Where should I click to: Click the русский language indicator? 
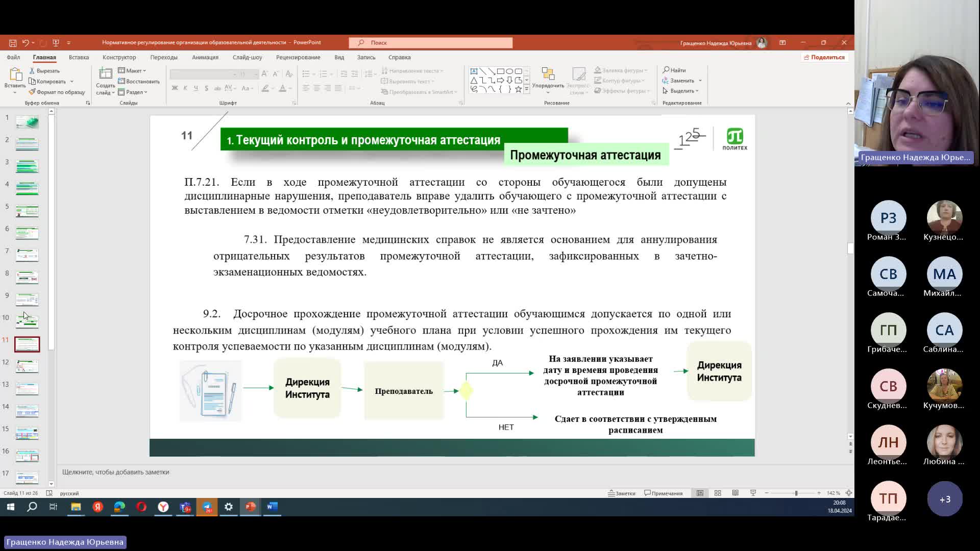69,493
